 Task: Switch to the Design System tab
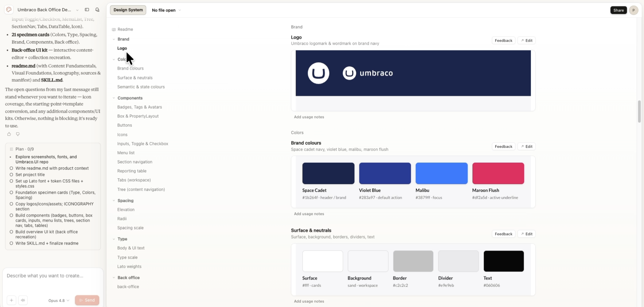128,10
